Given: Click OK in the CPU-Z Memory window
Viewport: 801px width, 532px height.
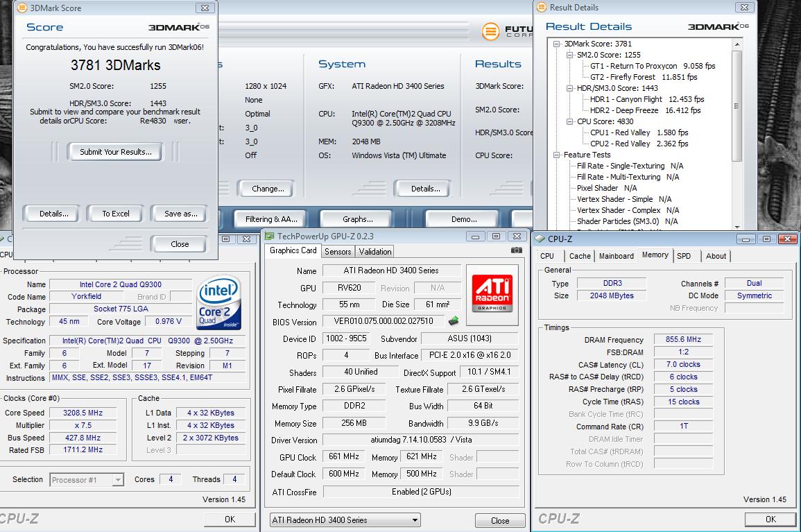Looking at the screenshot, I should click(770, 520).
